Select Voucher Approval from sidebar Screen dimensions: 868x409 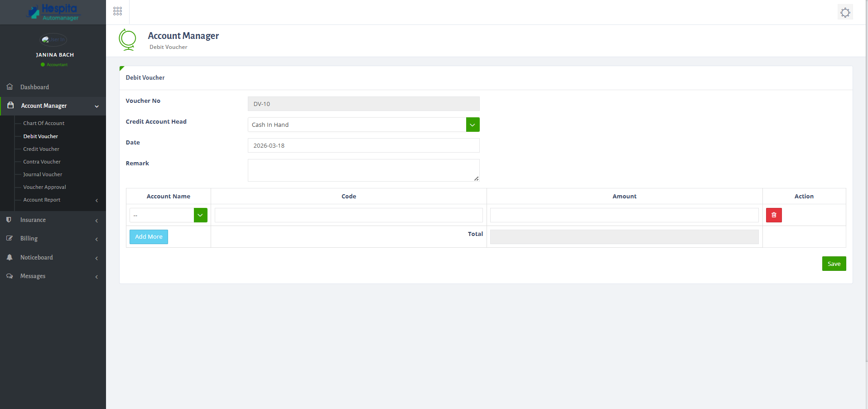[44, 187]
